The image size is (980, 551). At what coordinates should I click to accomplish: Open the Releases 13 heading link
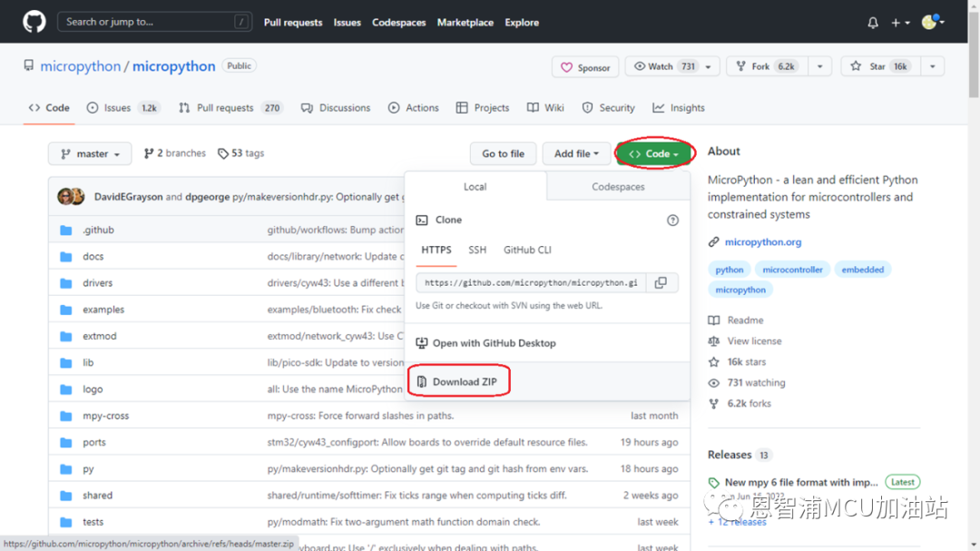(740, 455)
